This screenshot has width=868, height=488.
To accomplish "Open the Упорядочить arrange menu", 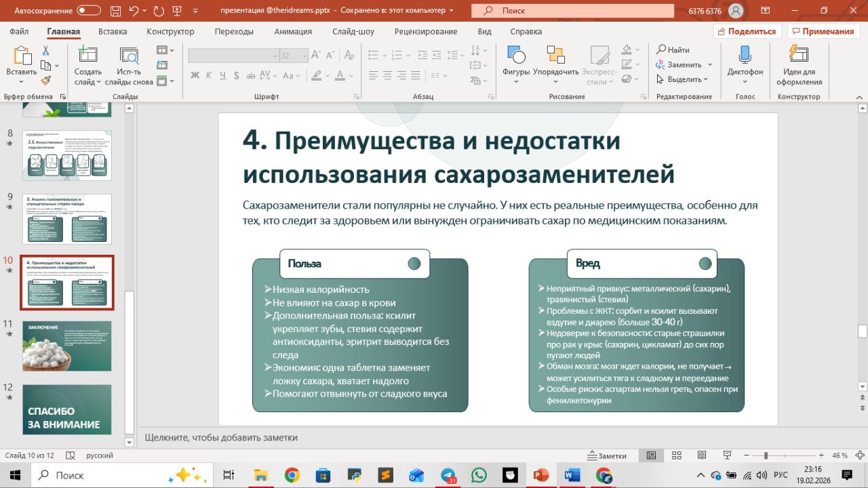I will (555, 66).
